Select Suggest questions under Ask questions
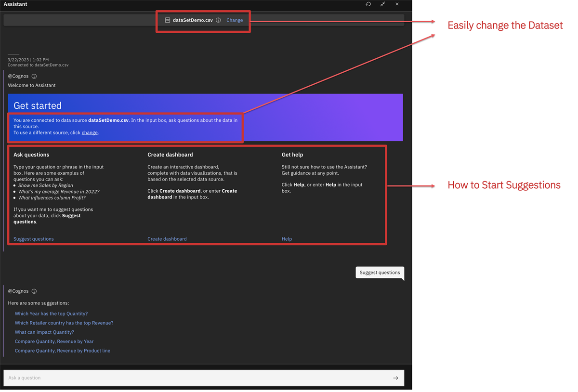 [33, 238]
